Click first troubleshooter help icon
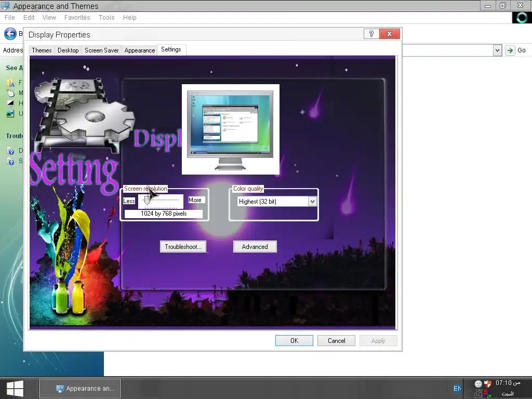532x399 pixels. coord(10,150)
